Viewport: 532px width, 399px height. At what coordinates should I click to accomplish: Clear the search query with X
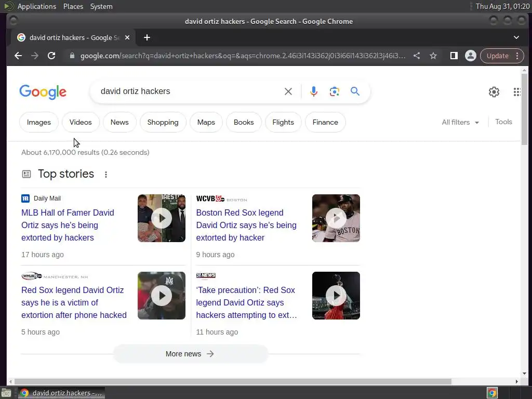pyautogui.click(x=288, y=91)
